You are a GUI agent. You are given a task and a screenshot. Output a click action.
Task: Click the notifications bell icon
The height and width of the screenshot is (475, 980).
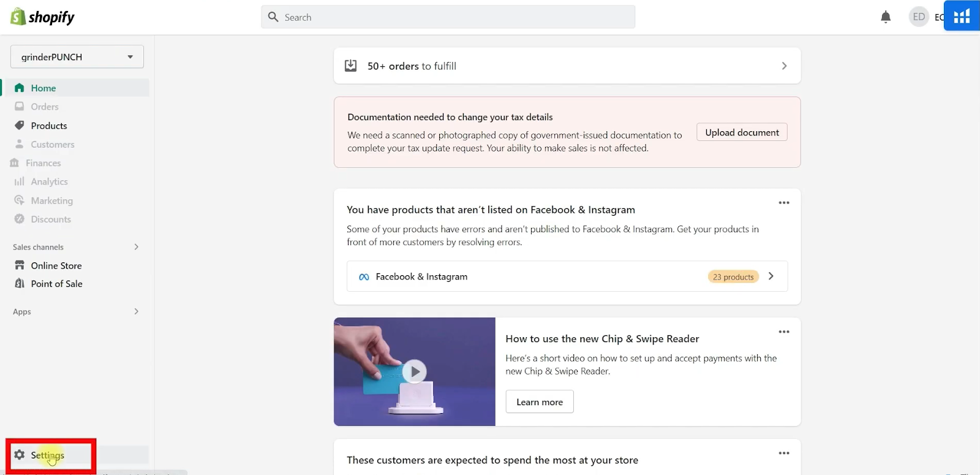tap(886, 17)
